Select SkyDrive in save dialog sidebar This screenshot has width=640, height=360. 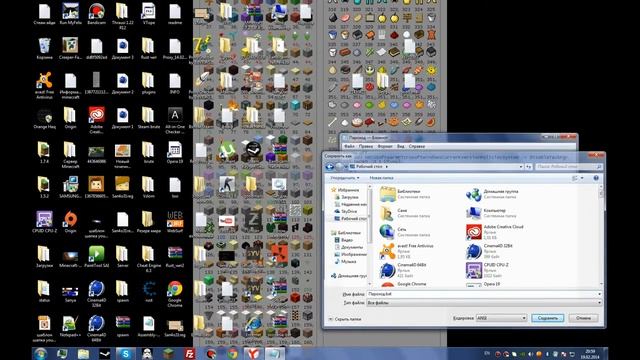(346, 211)
